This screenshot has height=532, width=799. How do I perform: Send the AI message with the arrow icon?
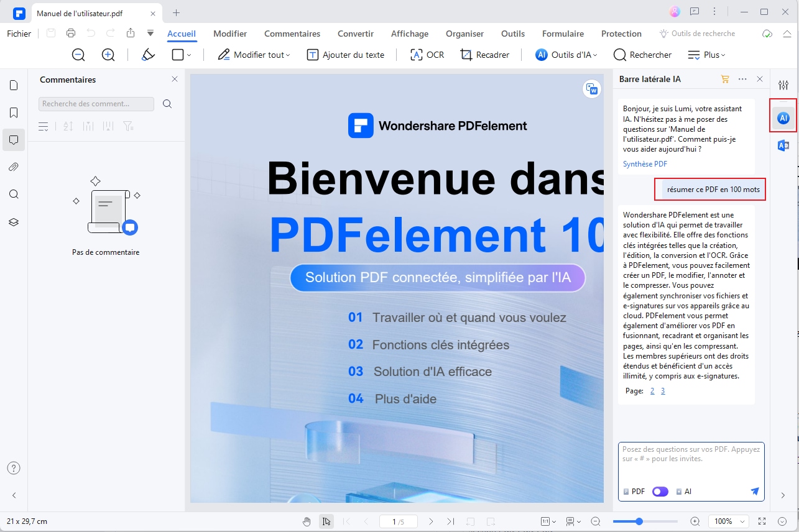click(x=755, y=492)
